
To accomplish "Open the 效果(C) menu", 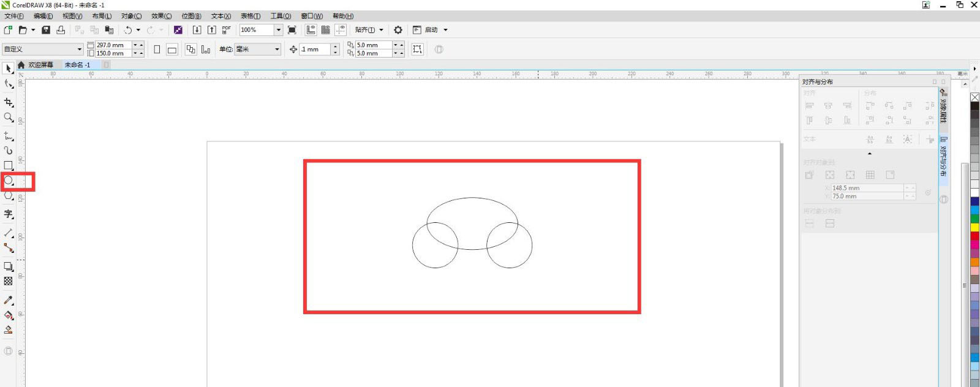I will tap(161, 16).
